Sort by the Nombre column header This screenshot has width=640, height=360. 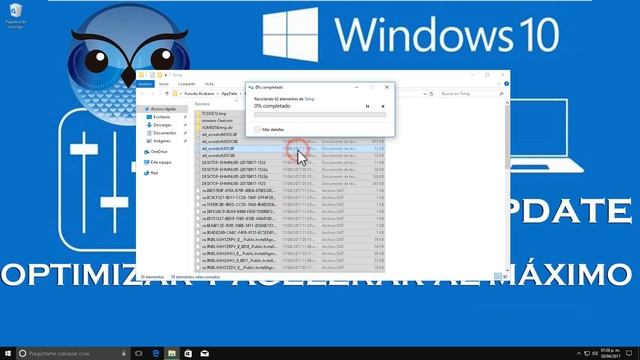pyautogui.click(x=202, y=104)
